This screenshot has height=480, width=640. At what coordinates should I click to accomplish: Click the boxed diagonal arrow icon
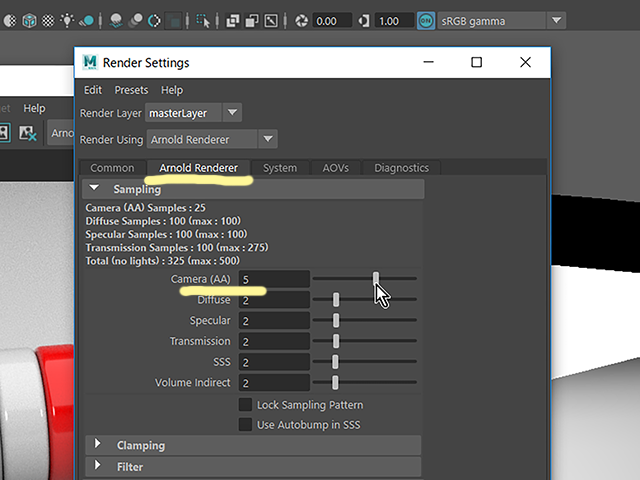(x=271, y=20)
